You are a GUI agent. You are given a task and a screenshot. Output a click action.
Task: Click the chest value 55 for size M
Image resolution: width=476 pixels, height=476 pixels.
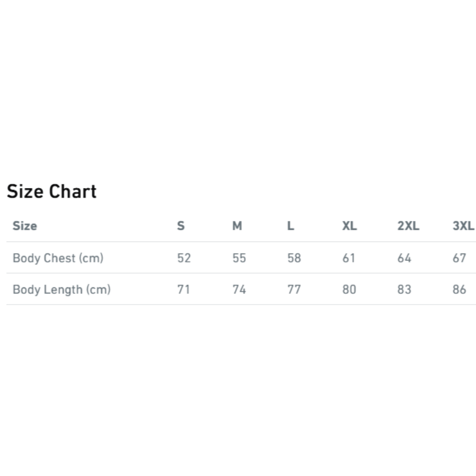click(x=239, y=258)
